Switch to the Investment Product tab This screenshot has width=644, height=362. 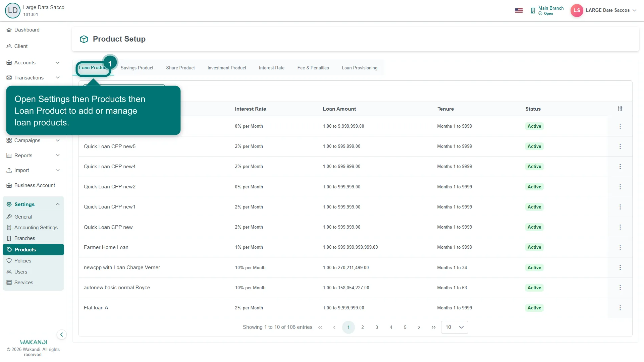[x=227, y=68]
